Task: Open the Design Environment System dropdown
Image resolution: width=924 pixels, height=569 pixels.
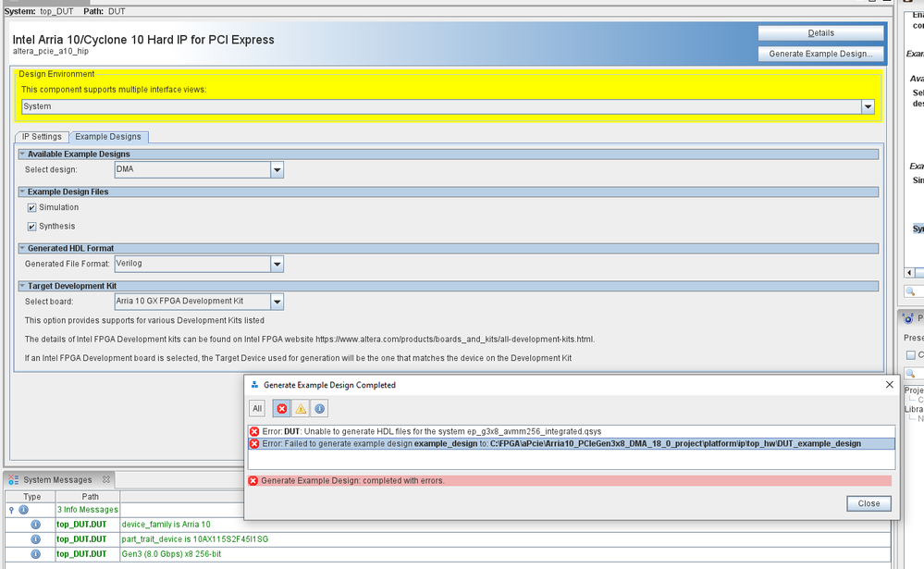Action: point(868,106)
